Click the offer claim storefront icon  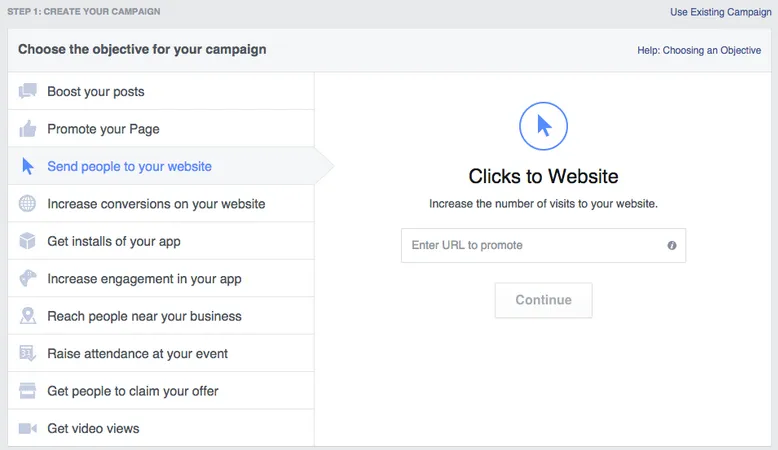tap(28, 391)
